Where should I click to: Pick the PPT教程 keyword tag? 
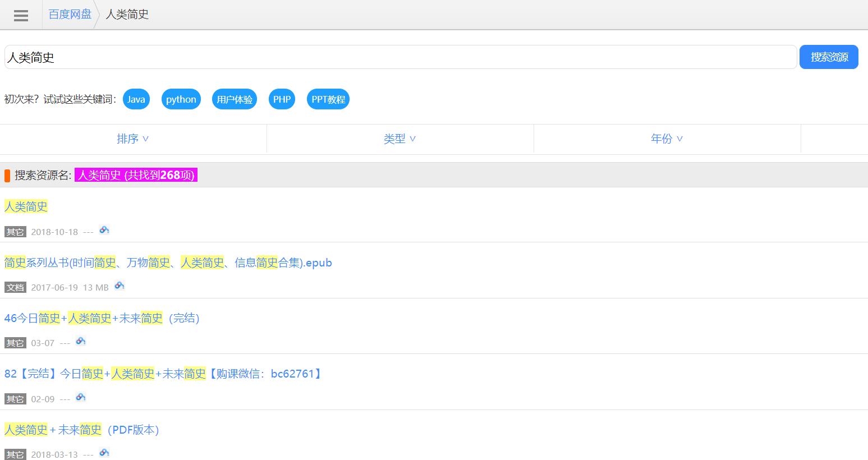(x=328, y=99)
